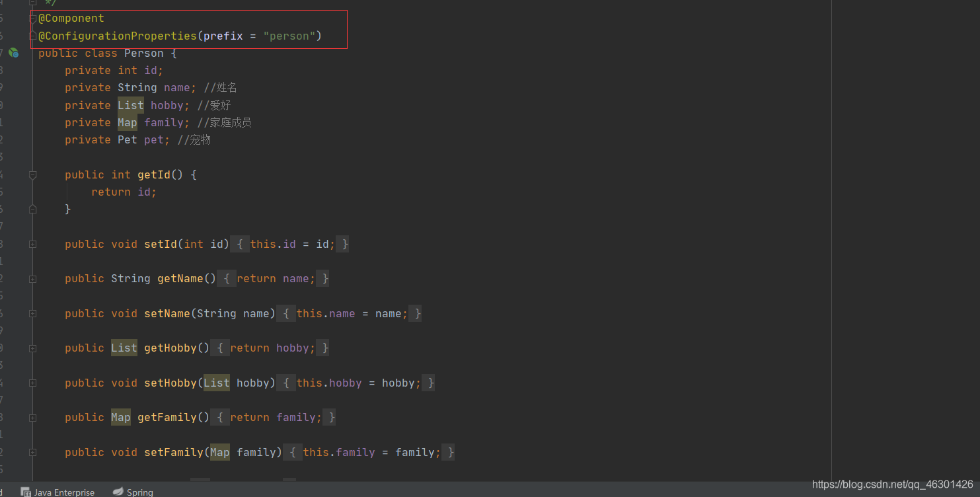Click the Spring leaf icon in bottom bar
980x497 pixels.
point(118,492)
